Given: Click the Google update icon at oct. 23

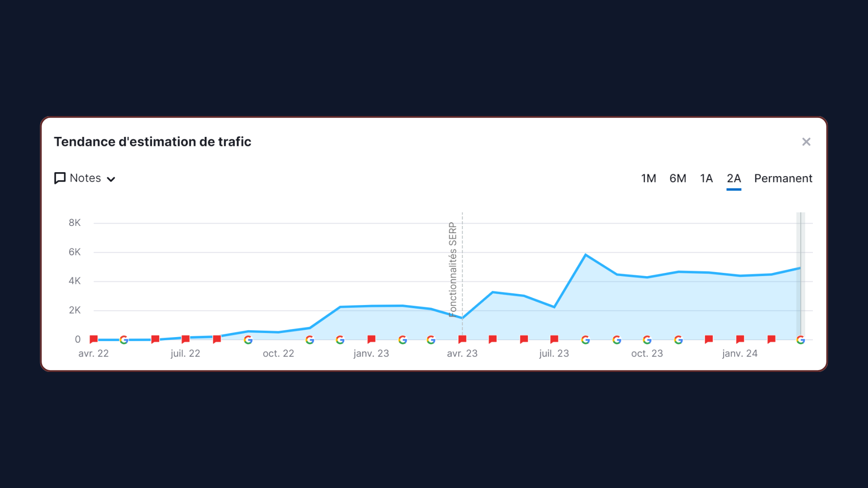Looking at the screenshot, I should pos(647,340).
